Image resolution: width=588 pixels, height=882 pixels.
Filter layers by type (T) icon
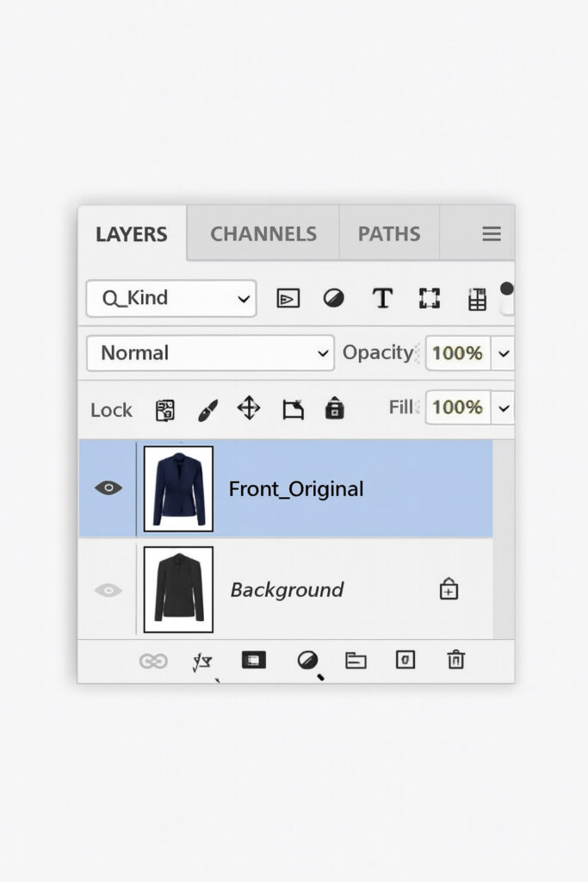(382, 299)
